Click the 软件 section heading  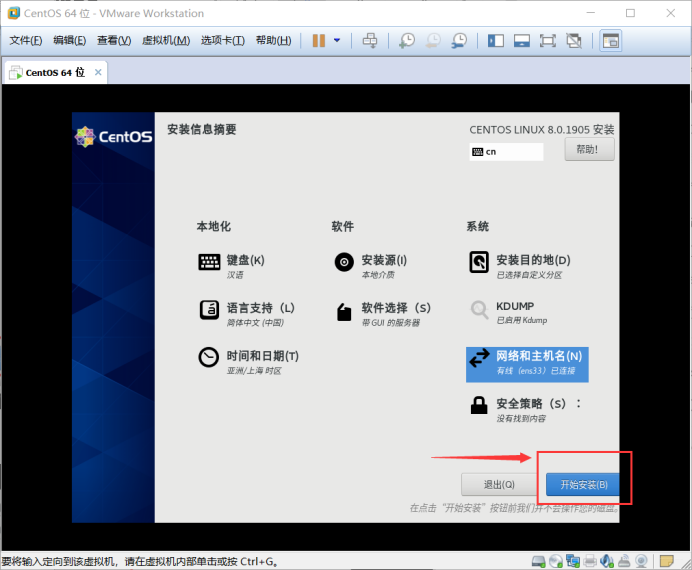pos(342,226)
